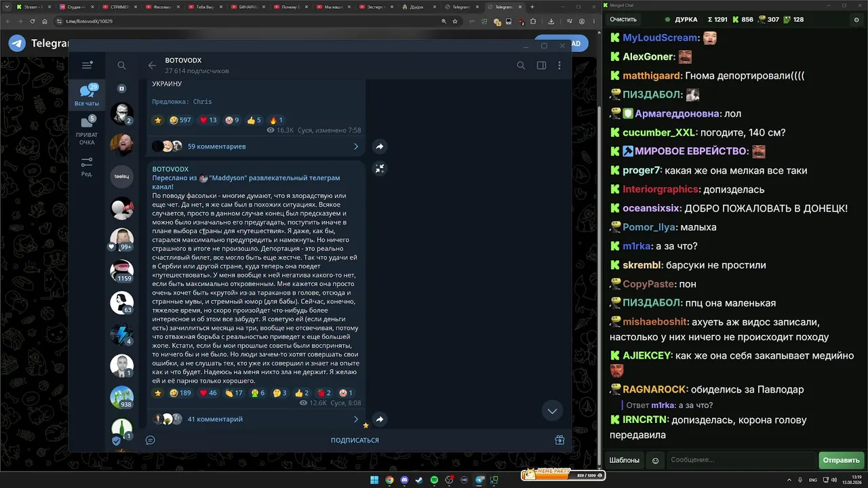868x488 pixels.
Task: Open the chat with 99+ unread
Action: click(122, 239)
